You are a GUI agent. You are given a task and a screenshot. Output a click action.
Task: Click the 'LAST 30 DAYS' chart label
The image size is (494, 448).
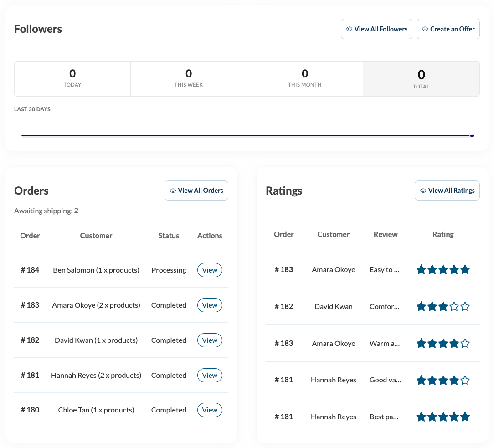[32, 109]
